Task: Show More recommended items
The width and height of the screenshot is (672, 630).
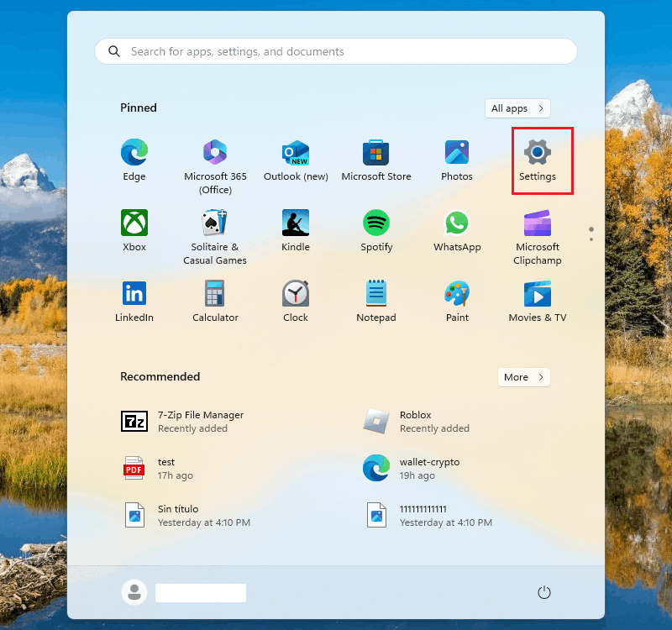Action: click(x=523, y=377)
